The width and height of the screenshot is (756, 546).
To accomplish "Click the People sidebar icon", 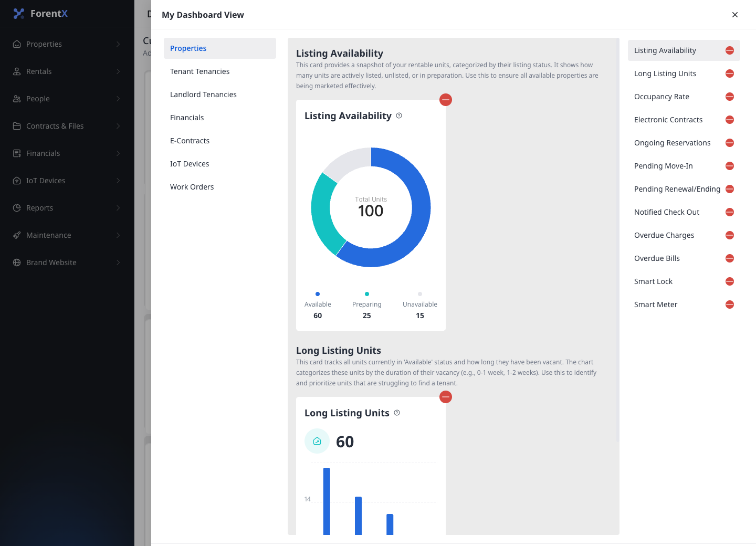I will (17, 99).
